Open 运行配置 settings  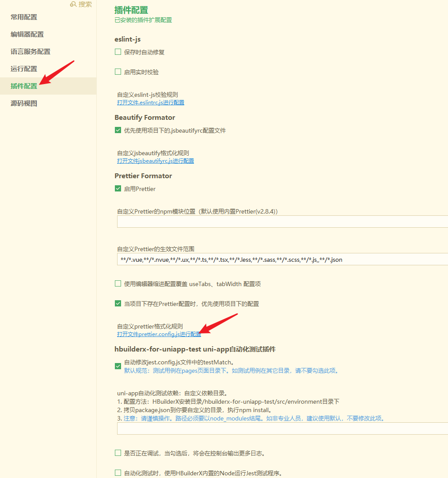pyautogui.click(x=24, y=69)
